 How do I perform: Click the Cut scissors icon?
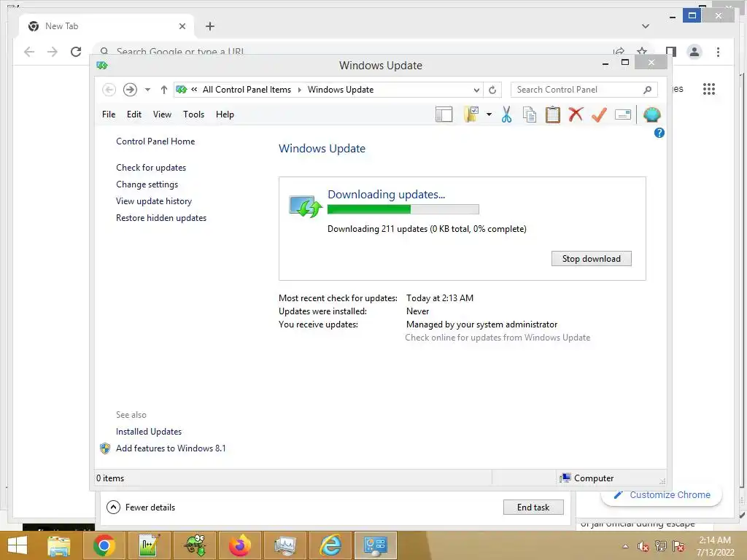point(506,114)
